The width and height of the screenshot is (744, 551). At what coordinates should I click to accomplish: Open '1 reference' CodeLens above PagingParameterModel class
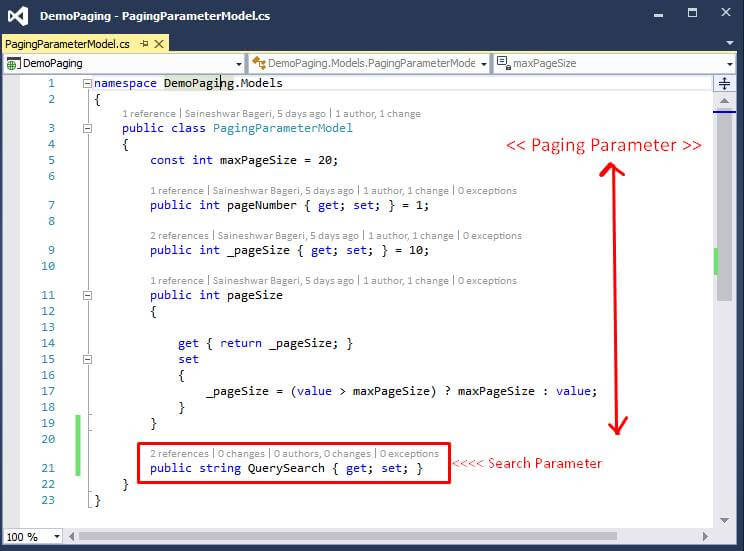pyautogui.click(x=149, y=114)
